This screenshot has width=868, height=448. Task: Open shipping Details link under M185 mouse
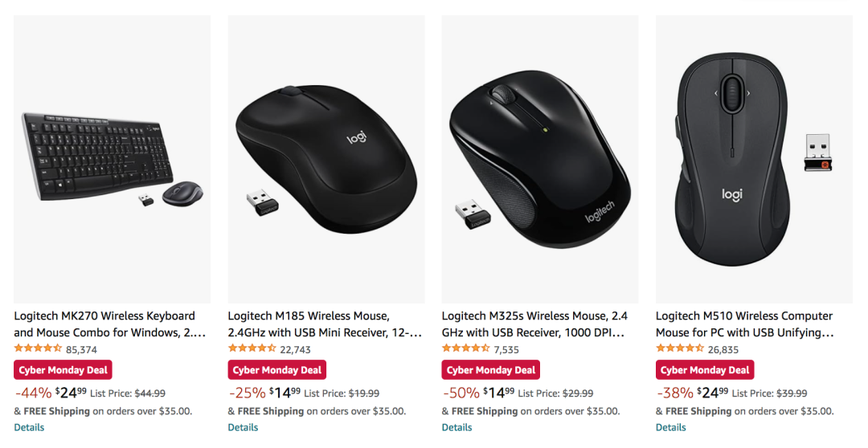click(243, 427)
